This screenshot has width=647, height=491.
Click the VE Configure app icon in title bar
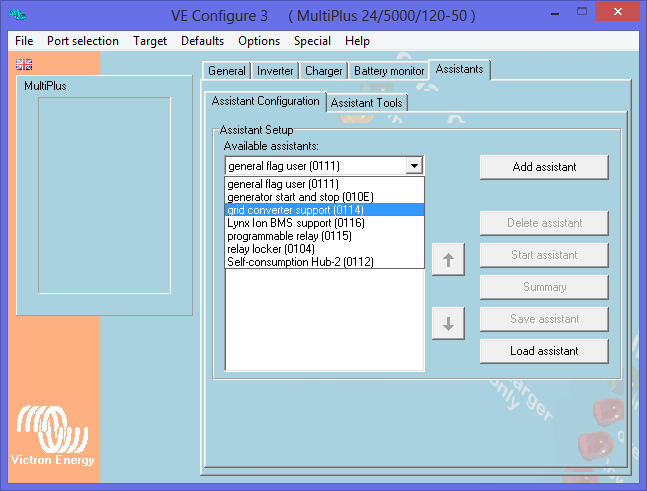(x=19, y=14)
